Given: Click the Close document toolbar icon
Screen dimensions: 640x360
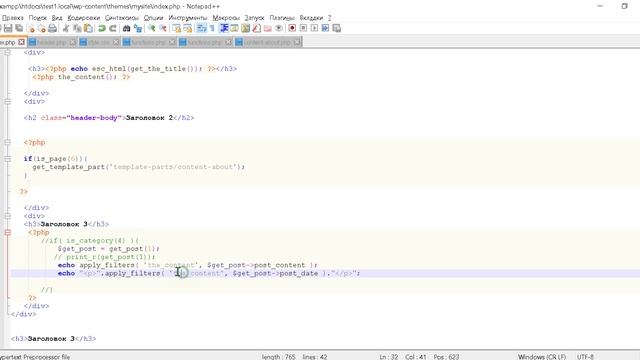Looking at the screenshot, I should point(31,28).
